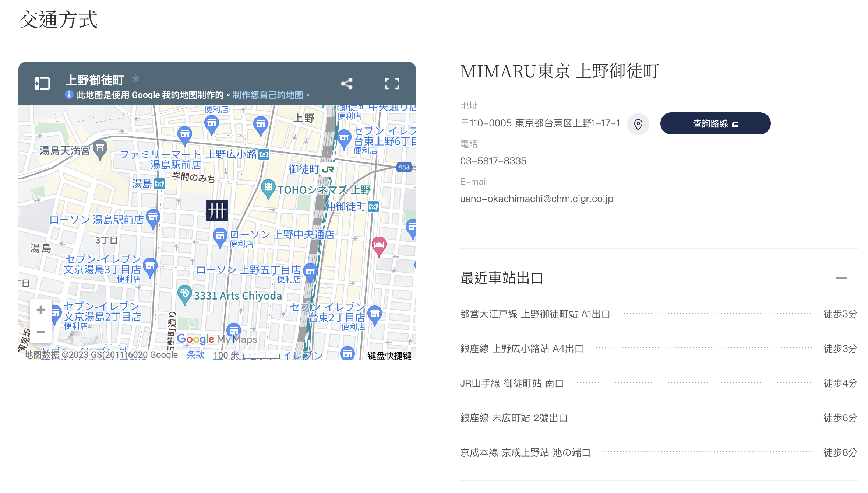Open the map sidebar panel toggle icon
Screen dimensions: 868x493
coord(42,84)
